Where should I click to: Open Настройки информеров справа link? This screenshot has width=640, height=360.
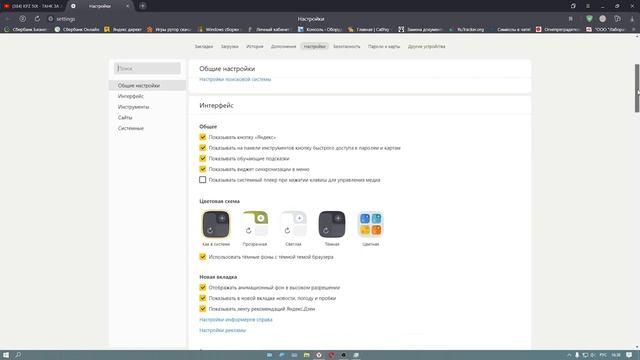click(x=236, y=320)
